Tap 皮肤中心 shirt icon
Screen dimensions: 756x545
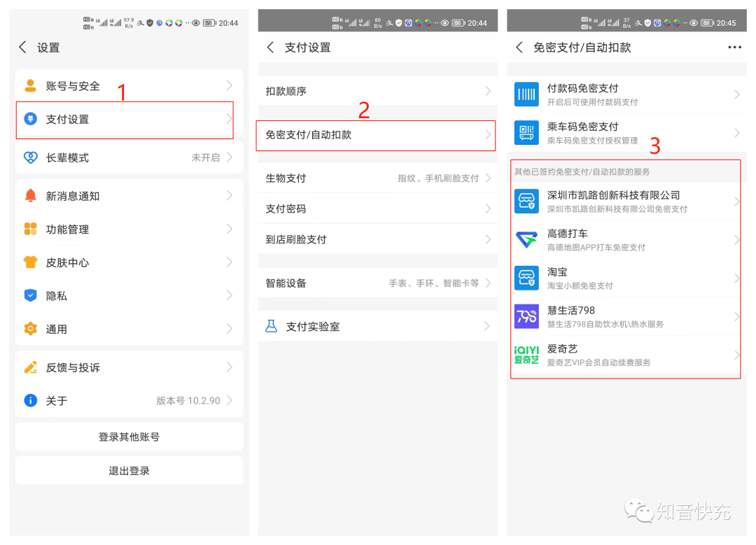point(30,262)
